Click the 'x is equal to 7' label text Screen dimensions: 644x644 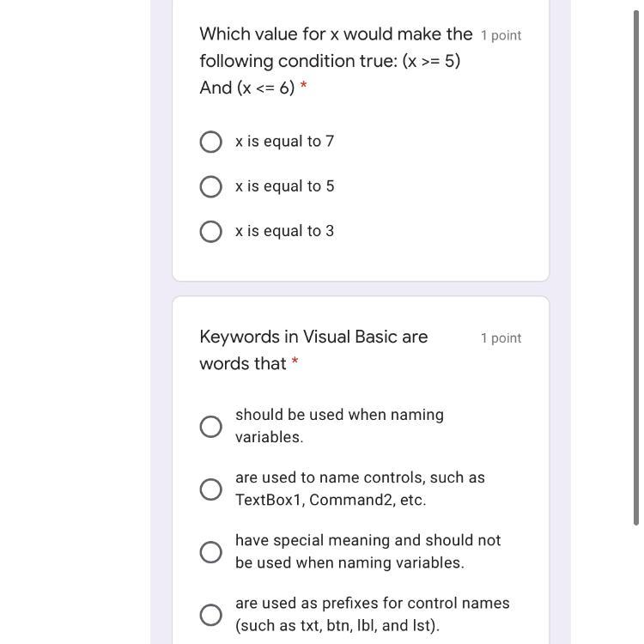coord(284,141)
